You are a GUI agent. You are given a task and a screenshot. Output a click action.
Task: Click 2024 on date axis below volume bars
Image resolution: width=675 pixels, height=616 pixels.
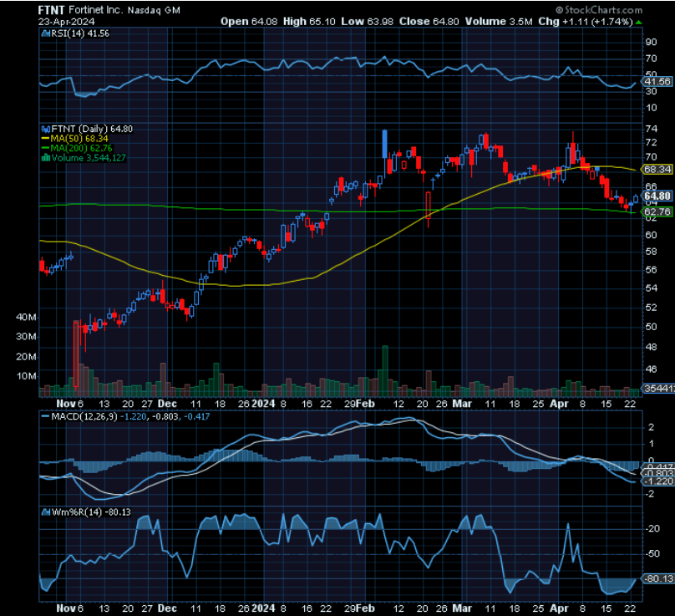[x=263, y=404]
